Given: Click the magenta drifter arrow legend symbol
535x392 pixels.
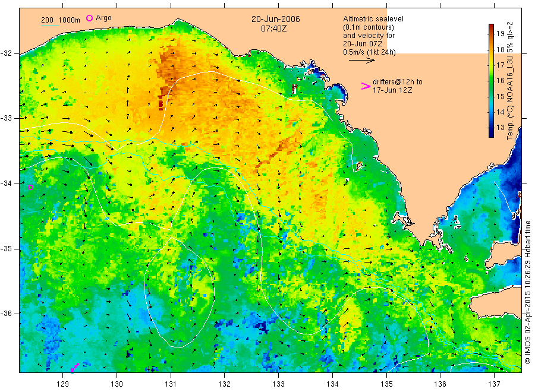Looking at the screenshot, I should pos(366,86).
